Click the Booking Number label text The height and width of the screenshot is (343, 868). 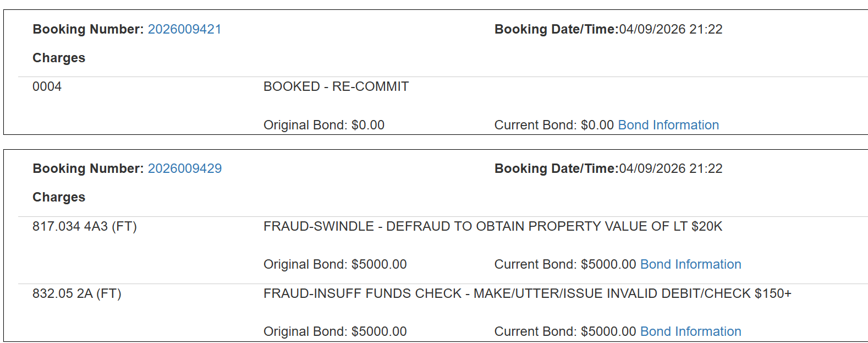[x=87, y=29]
